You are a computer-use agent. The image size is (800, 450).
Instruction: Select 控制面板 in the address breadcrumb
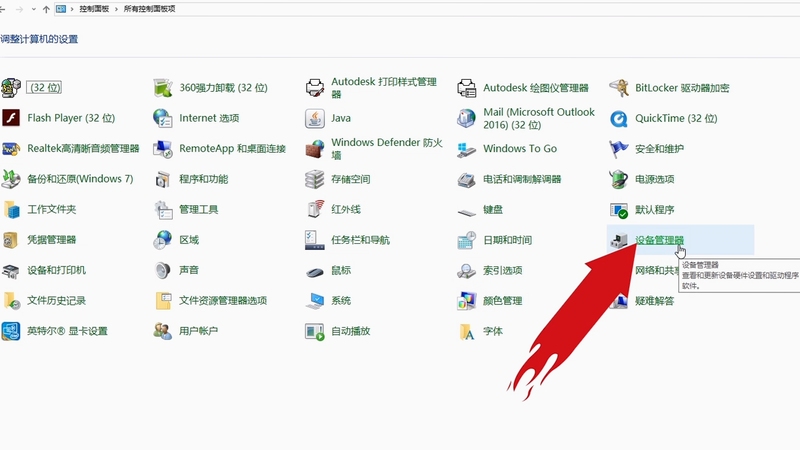(x=94, y=9)
